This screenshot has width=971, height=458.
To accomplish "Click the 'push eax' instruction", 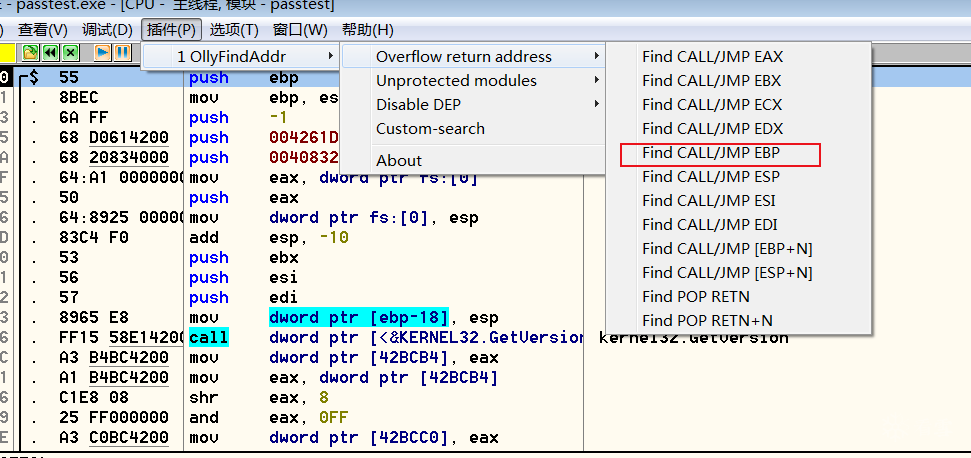I will pos(244,198).
